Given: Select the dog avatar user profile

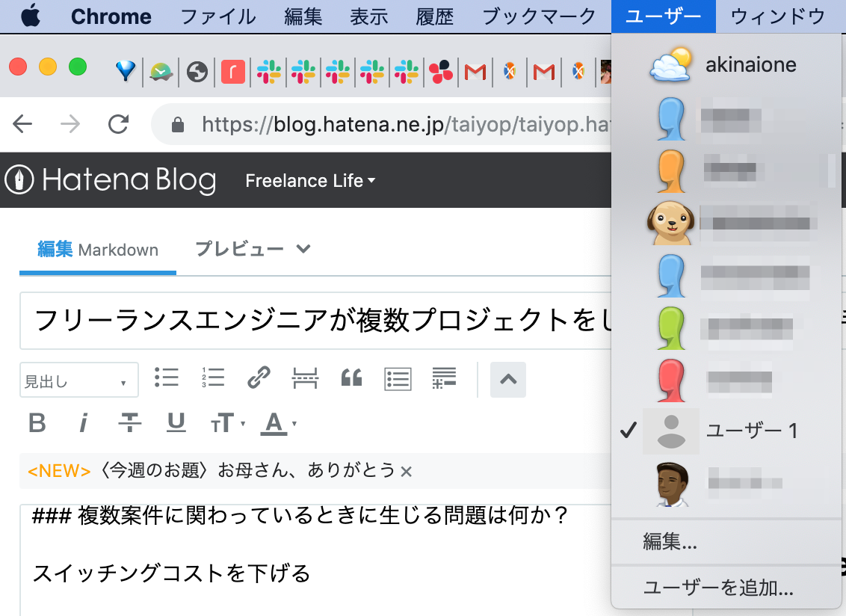Looking at the screenshot, I should (x=726, y=223).
